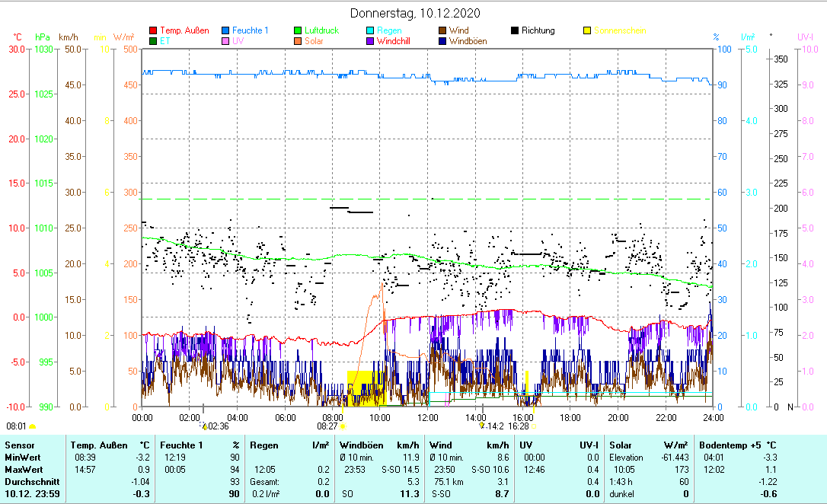Click the UV-I axis unit label
827x504 pixels.
click(x=806, y=37)
